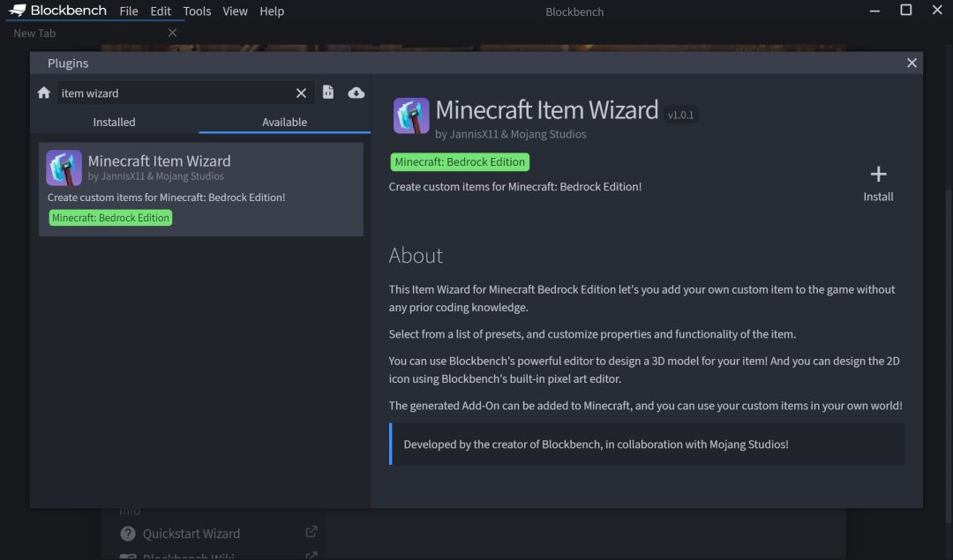Click the Minecraft: Bedrock Edition tag

tap(460, 161)
